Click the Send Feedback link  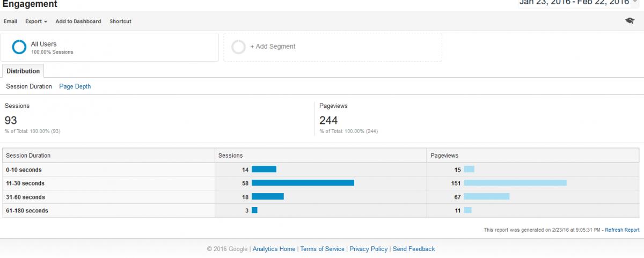pyautogui.click(x=414, y=249)
